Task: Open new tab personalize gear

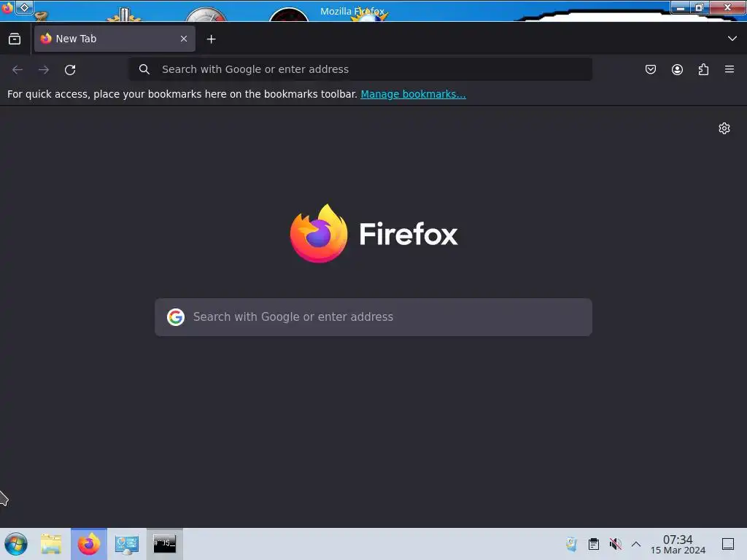Action: point(724,128)
